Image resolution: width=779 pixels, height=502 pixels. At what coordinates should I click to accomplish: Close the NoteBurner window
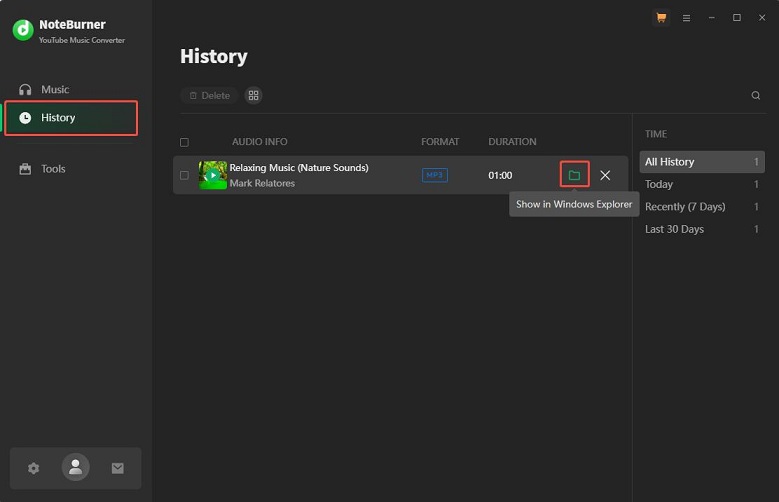pos(762,18)
